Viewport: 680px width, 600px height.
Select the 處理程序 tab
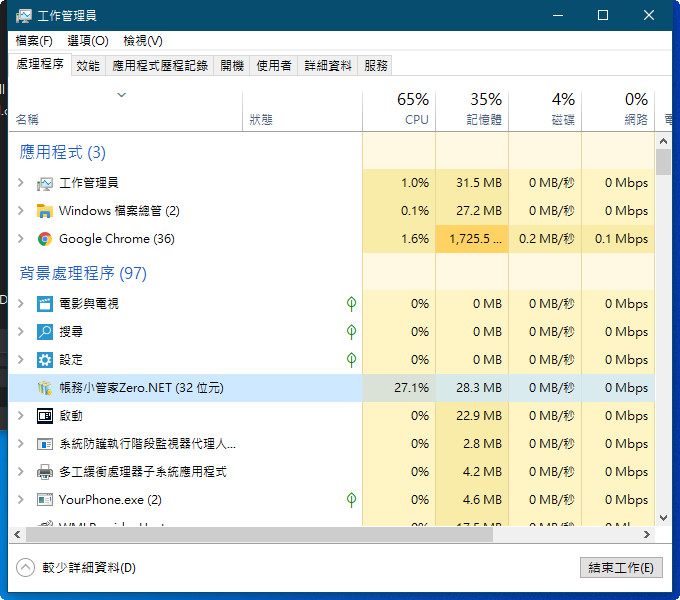point(40,64)
